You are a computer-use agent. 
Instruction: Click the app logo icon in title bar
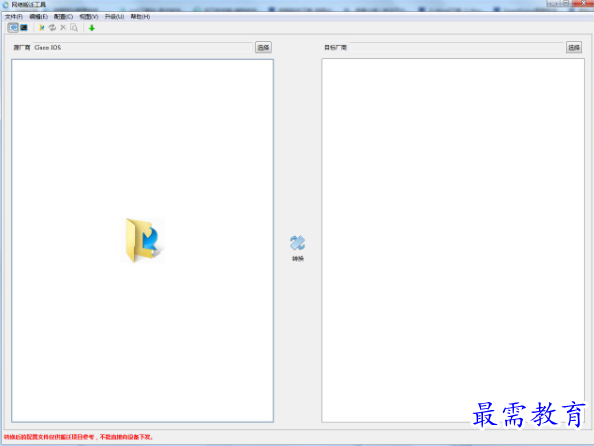(x=5, y=5)
